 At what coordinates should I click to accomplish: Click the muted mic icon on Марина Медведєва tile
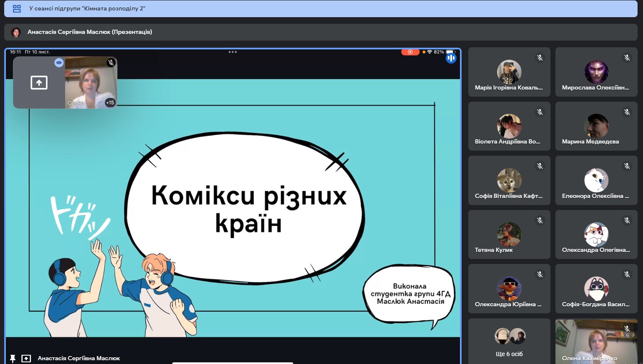[627, 112]
